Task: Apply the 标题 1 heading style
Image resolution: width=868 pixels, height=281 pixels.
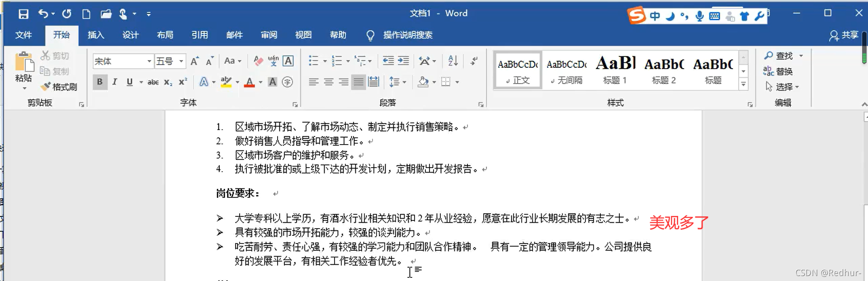Action: pos(615,70)
